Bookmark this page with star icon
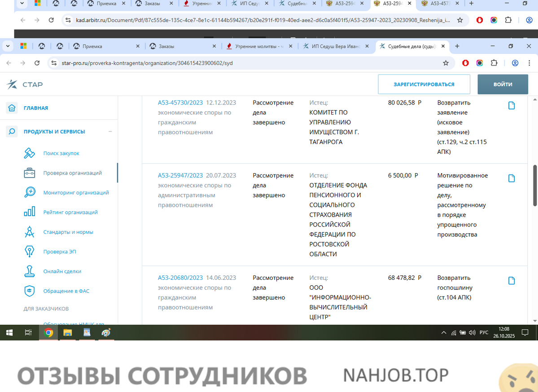Screen dimensions: 538x392 446,63
